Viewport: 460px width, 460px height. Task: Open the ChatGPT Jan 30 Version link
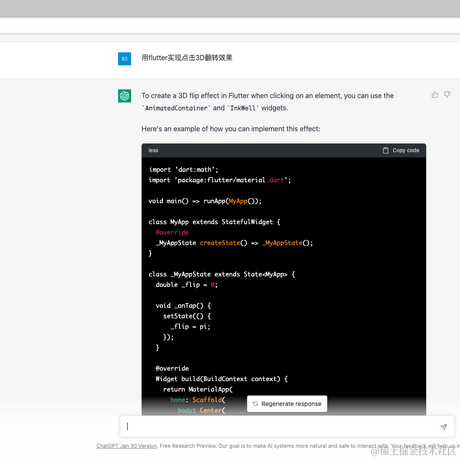pyautogui.click(x=127, y=446)
